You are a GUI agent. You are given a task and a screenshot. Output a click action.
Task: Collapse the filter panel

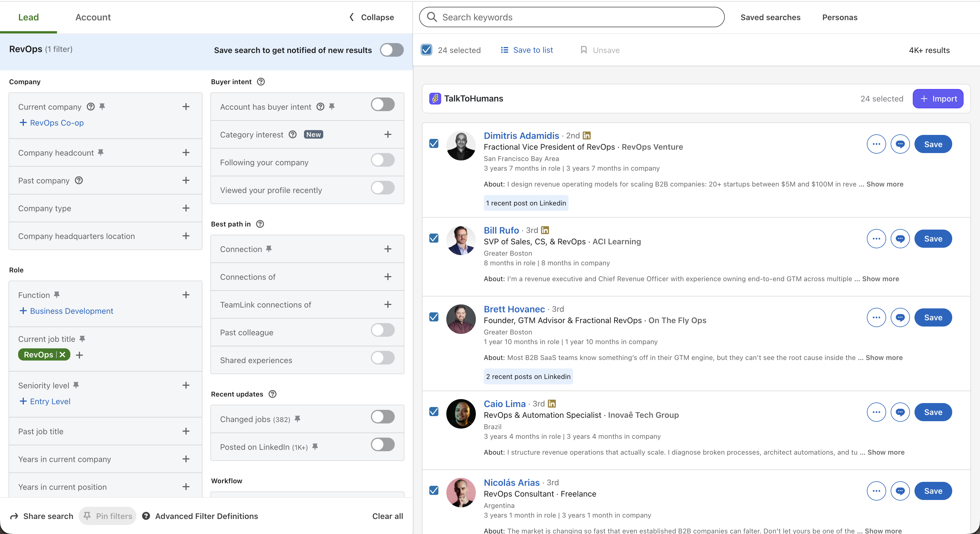(372, 17)
